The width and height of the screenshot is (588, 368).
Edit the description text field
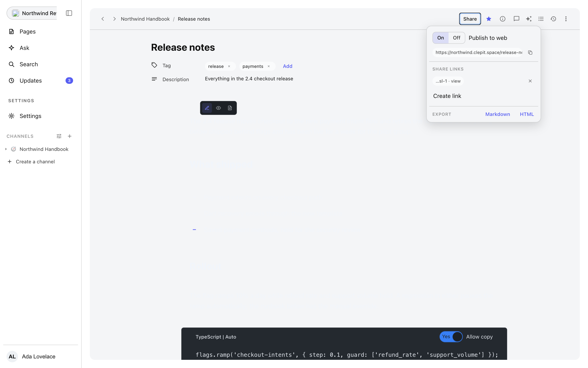click(249, 79)
